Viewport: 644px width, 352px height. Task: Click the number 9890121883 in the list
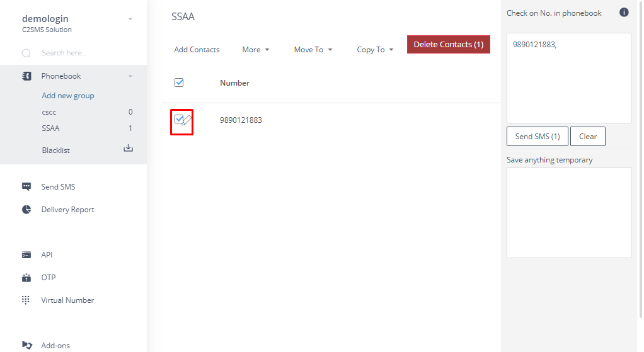point(241,120)
